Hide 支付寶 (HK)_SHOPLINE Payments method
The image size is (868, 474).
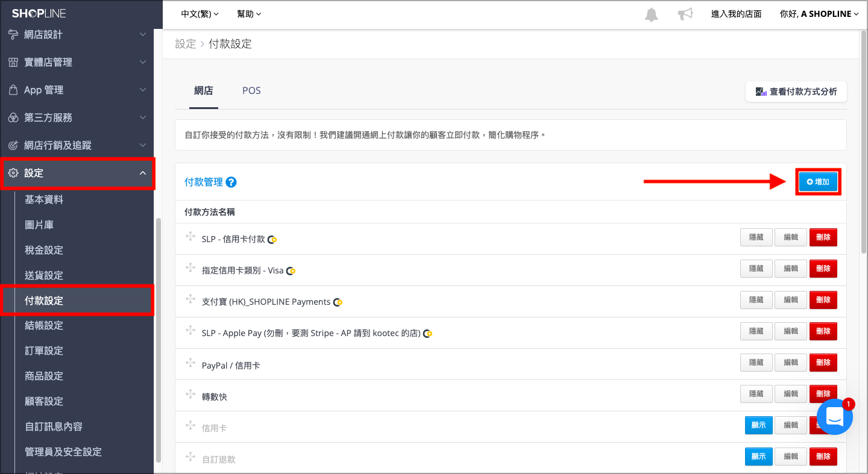pyautogui.click(x=756, y=300)
